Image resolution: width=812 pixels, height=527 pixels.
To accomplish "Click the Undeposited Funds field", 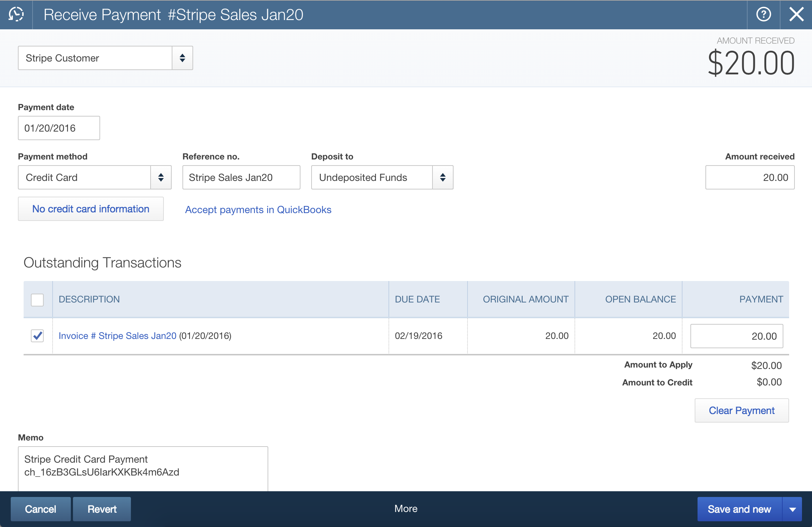I will 372,177.
